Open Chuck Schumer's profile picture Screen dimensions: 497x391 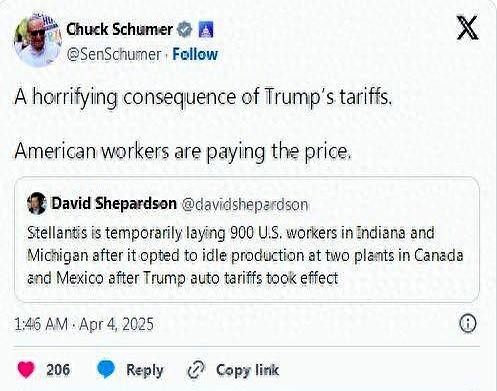pyautogui.click(x=38, y=40)
